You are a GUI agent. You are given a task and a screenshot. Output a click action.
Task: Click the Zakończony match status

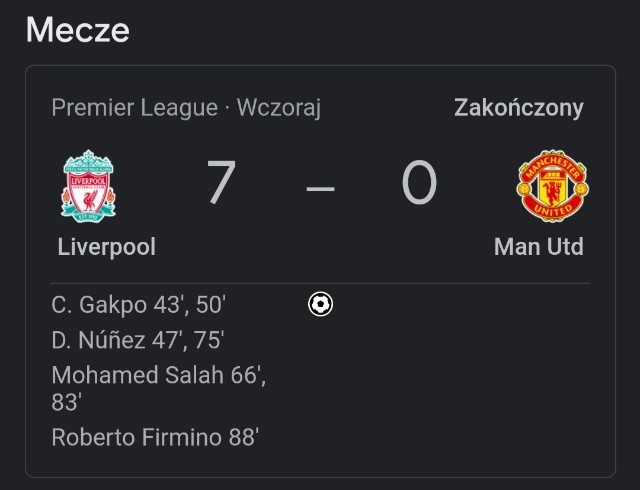pyautogui.click(x=518, y=108)
